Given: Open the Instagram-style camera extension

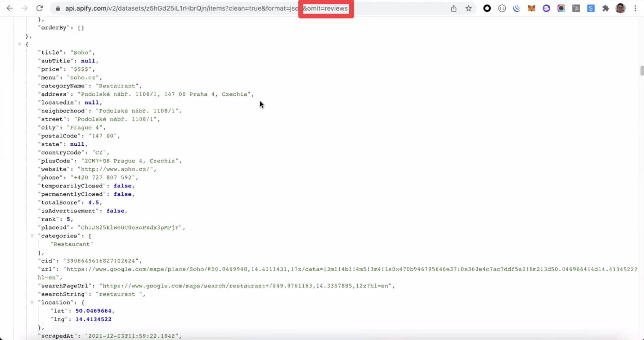Looking at the screenshot, I should [561, 8].
